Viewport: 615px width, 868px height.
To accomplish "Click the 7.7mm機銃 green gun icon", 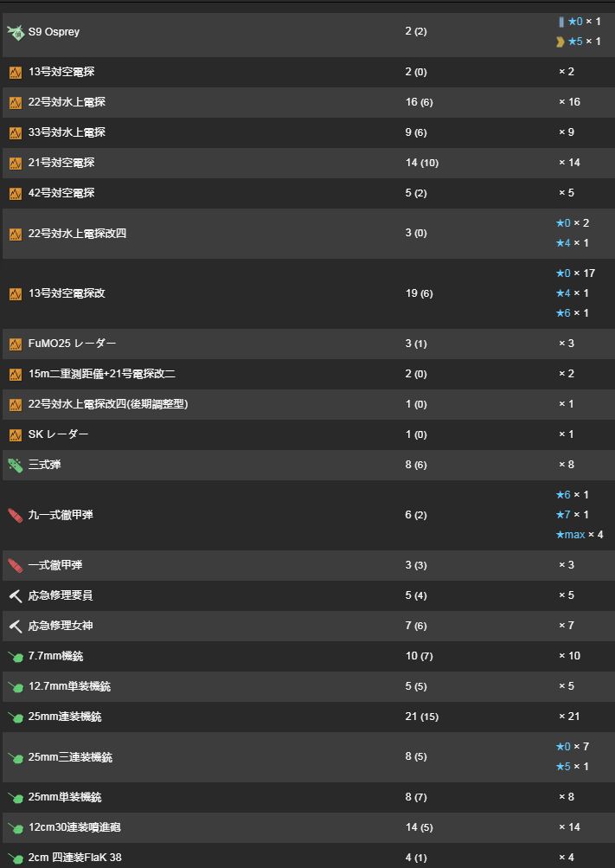I will [x=16, y=657].
